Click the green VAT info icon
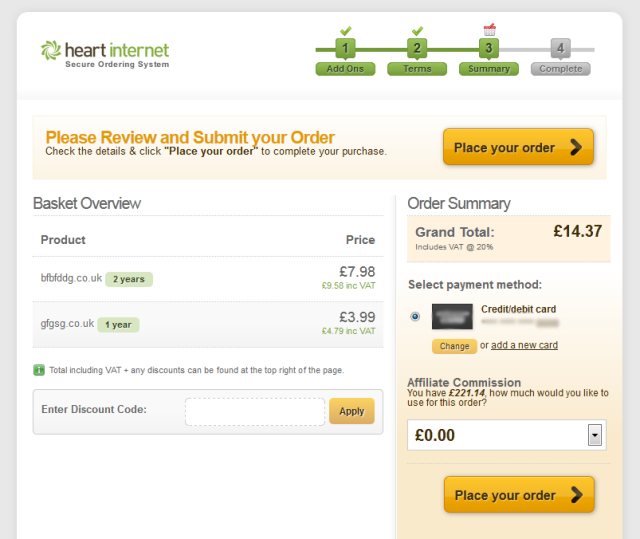The height and width of the screenshot is (539, 640). 39,370
